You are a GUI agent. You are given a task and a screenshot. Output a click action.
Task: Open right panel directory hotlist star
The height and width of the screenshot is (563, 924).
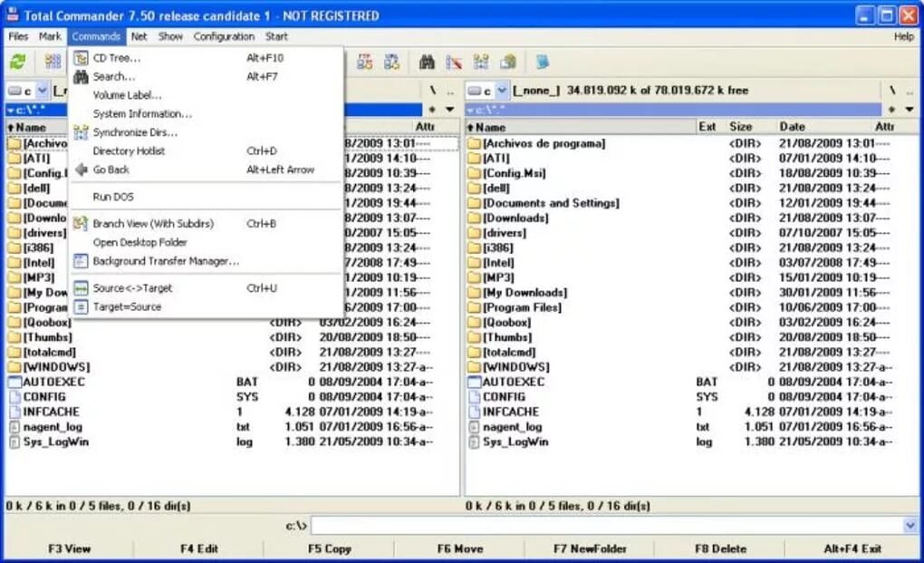click(891, 109)
